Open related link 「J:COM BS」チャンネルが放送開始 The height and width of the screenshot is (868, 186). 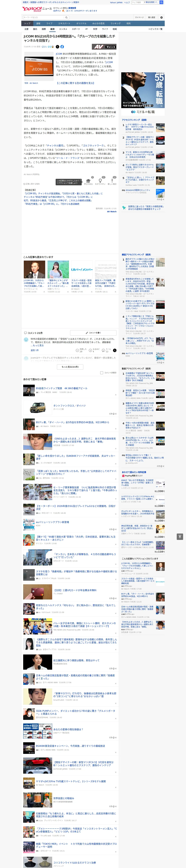point(63,193)
